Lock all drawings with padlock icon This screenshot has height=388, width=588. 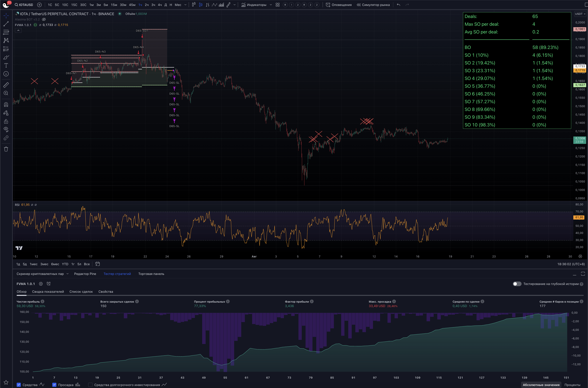[6, 121]
